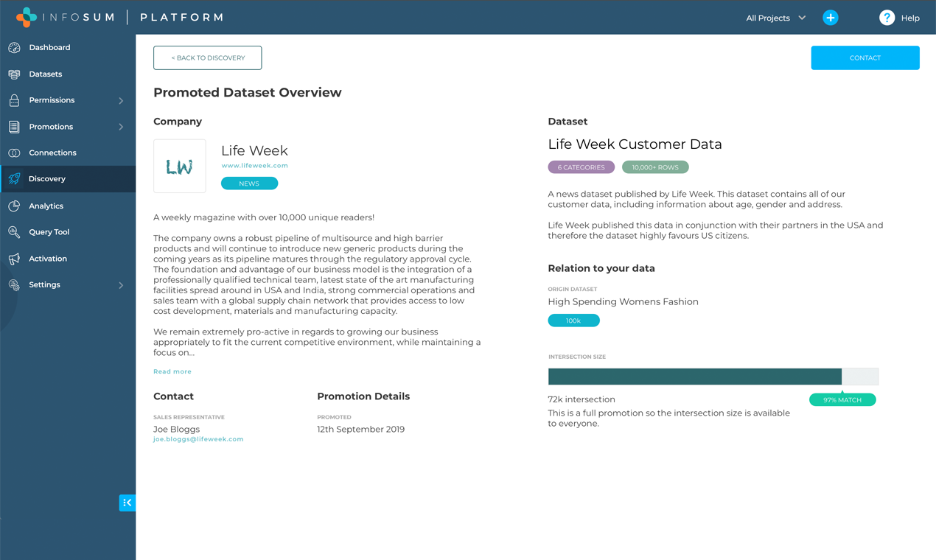This screenshot has width=936, height=560.
Task: Open the www.lifeweek.com link
Action: pyautogui.click(x=254, y=166)
